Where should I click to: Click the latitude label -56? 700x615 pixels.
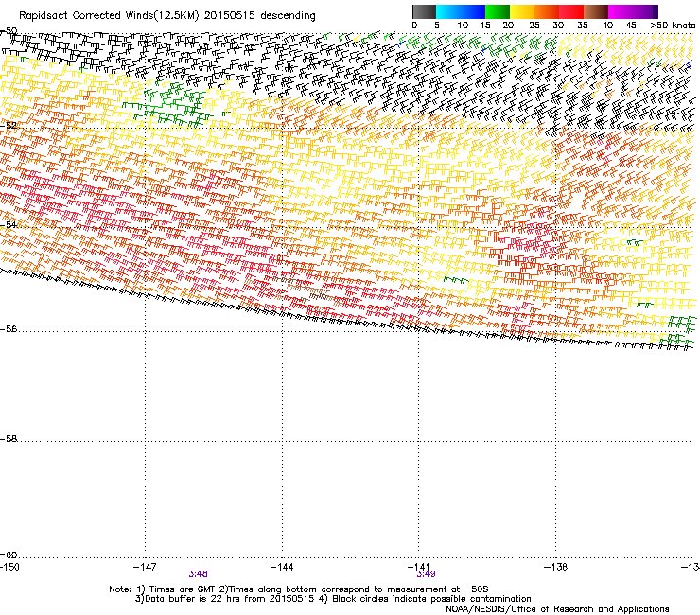tap(9, 328)
